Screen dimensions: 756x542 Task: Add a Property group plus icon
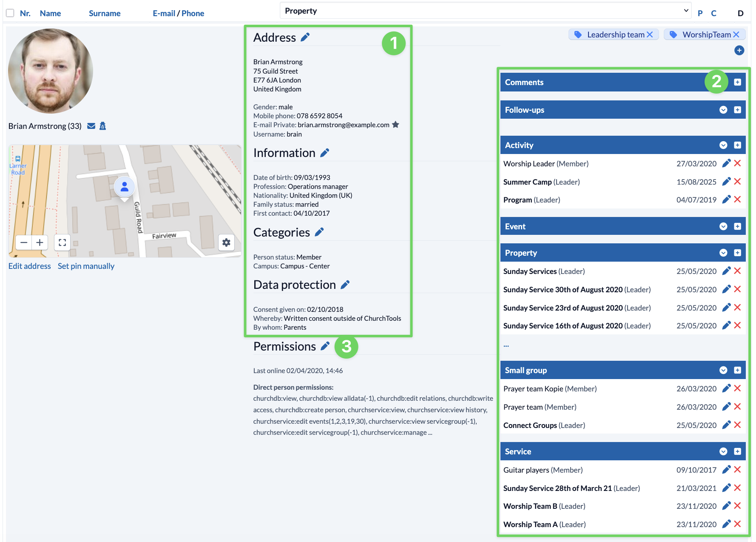tap(738, 253)
